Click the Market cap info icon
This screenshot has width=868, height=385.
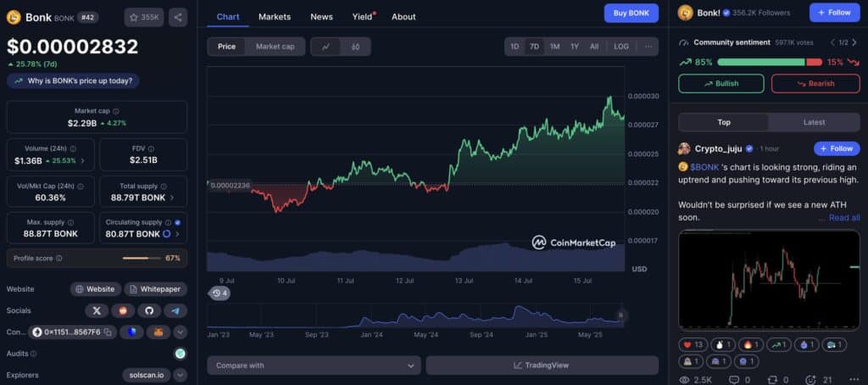coord(115,111)
